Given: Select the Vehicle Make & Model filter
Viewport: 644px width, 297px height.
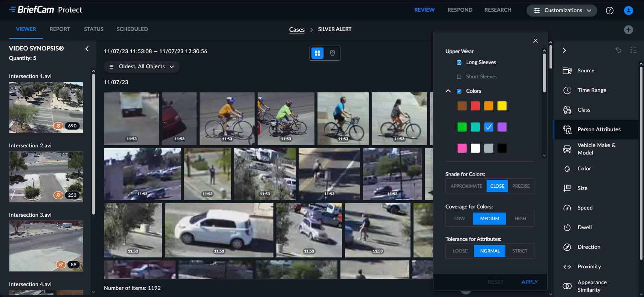Looking at the screenshot, I should click(x=596, y=149).
